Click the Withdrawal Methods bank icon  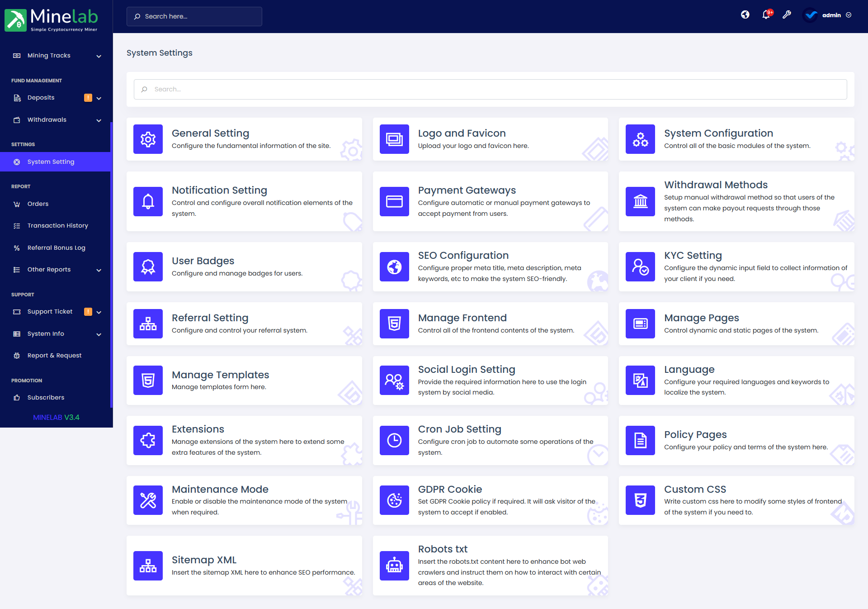640,201
